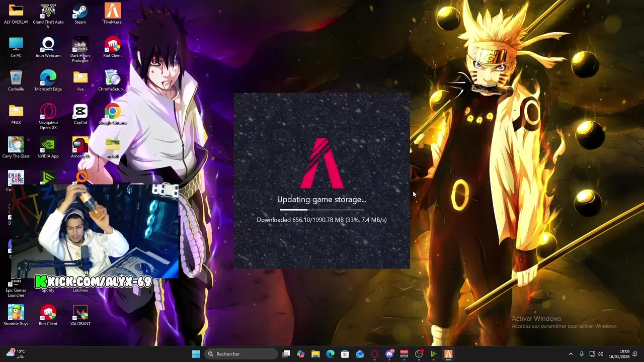Select the Among Us desktop shortcut
The width and height of the screenshot is (644, 362).
point(80,147)
